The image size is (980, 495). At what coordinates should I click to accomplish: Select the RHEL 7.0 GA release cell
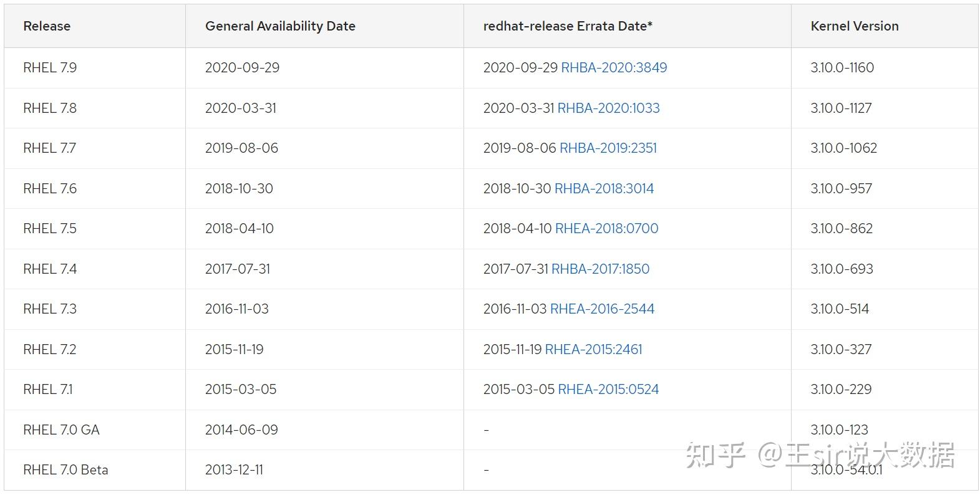click(x=61, y=430)
